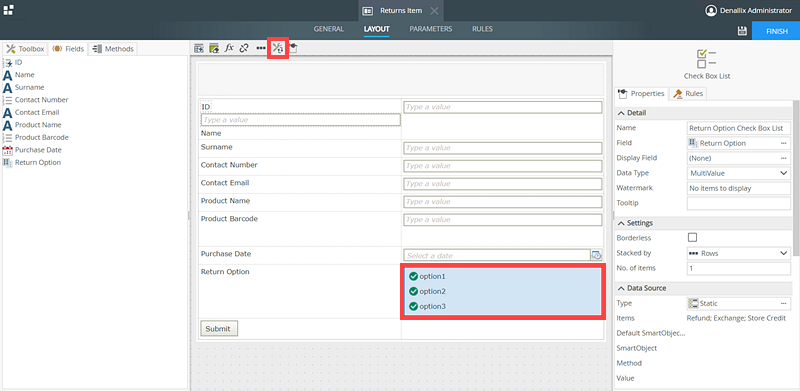The width and height of the screenshot is (800, 391).
Task: Open the Data Type dropdown
Action: tap(739, 173)
